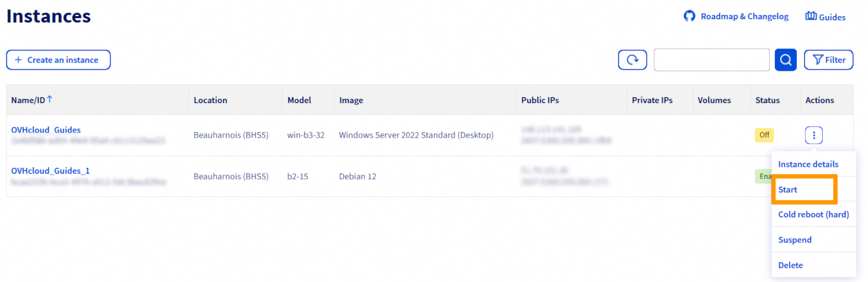
Task: Click the Status column header
Action: (768, 100)
